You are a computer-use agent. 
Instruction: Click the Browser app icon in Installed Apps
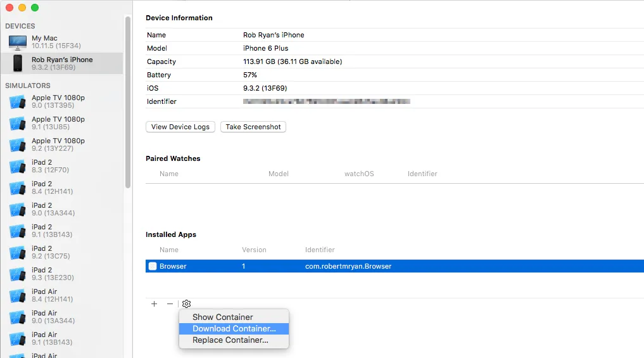tap(153, 266)
